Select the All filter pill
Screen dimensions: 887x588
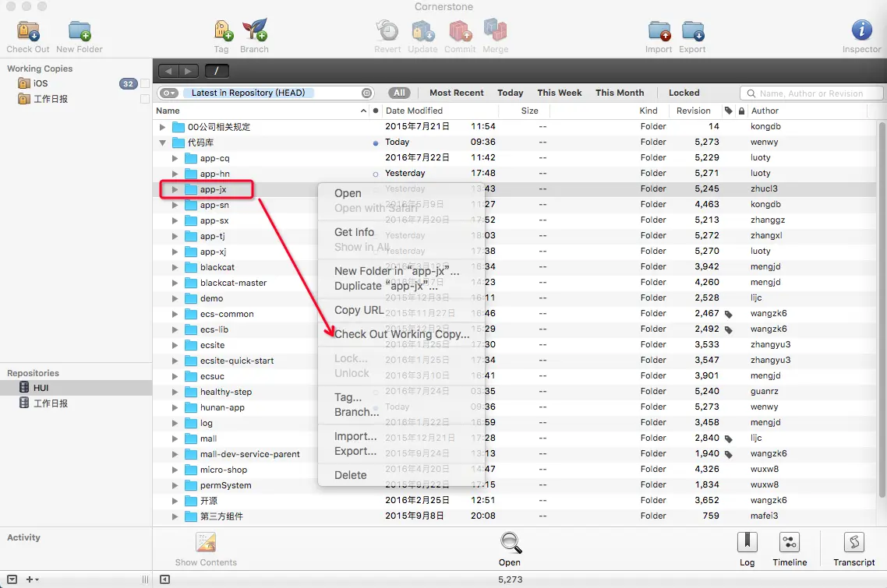coord(399,93)
